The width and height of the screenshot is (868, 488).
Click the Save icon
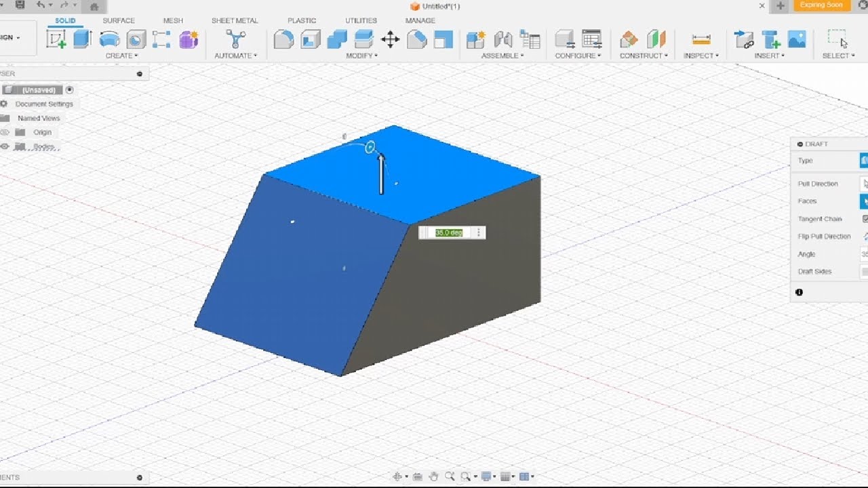pyautogui.click(x=20, y=5)
